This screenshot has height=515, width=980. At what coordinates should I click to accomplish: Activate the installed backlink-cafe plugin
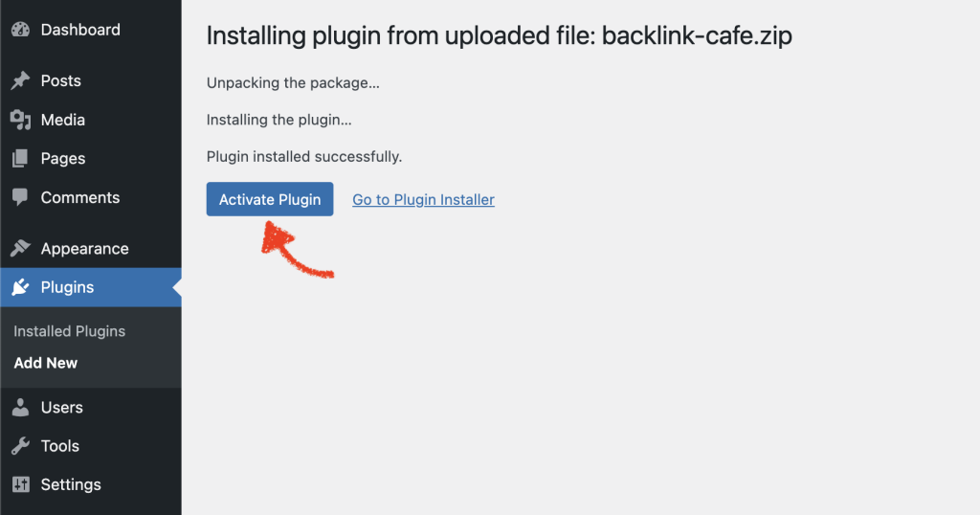point(270,199)
